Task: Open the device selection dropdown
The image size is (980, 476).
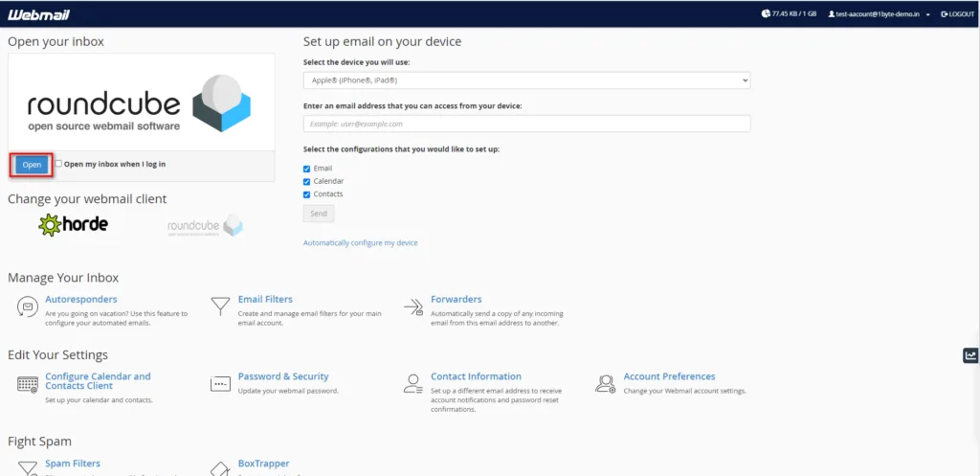Action: point(527,80)
